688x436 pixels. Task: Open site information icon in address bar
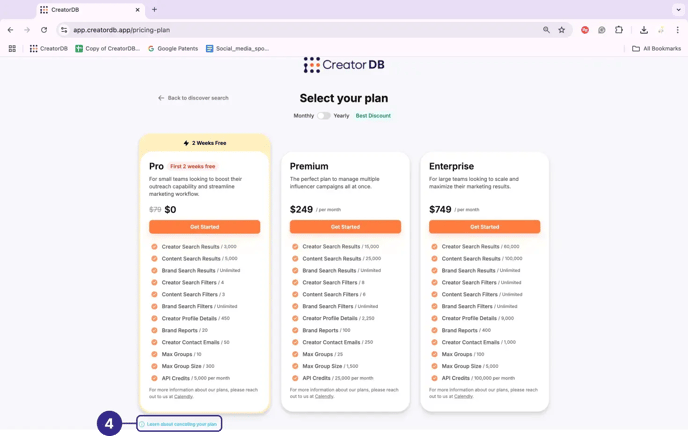click(64, 30)
